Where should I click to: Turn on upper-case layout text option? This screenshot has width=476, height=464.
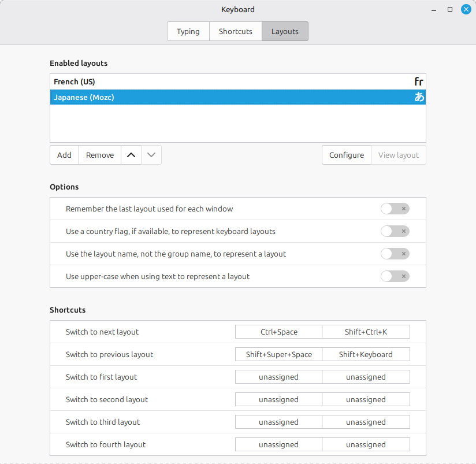point(395,276)
